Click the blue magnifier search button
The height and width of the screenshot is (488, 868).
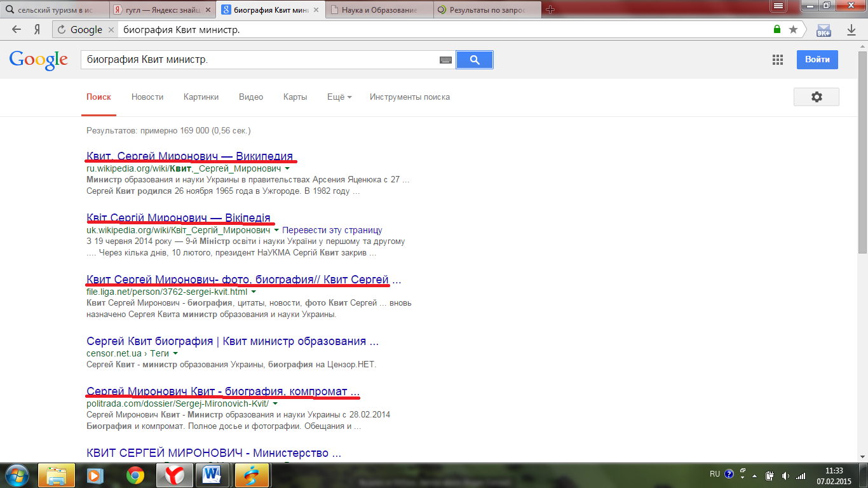pos(475,60)
